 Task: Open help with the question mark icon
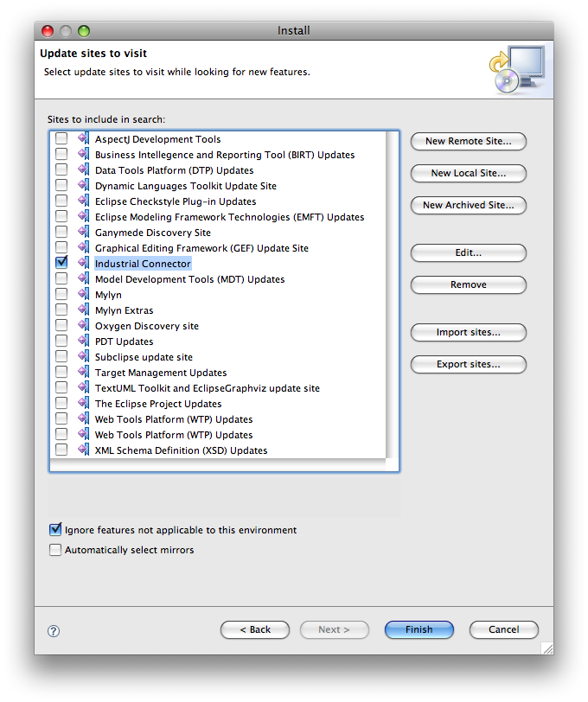tap(54, 630)
